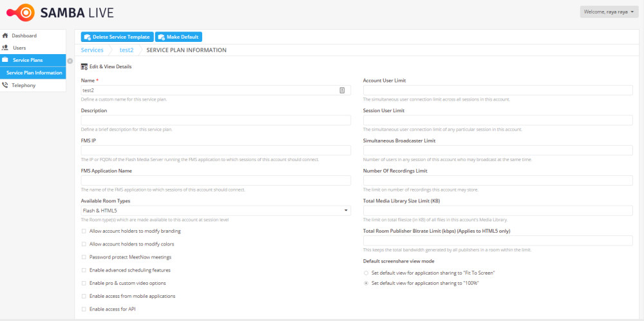
Task: Check Password protect MeetNow meetings
Action: pos(84,257)
